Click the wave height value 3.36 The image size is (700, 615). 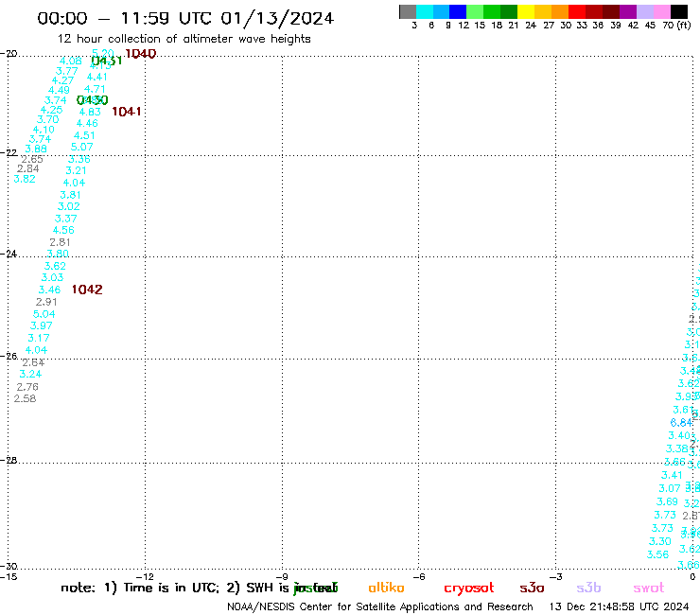(x=79, y=159)
